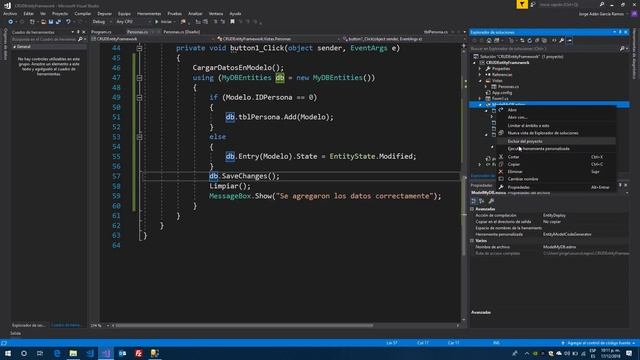The width and height of the screenshot is (640, 360).
Task: Click the Open File folder toolbar icon
Action: pos(43,22)
